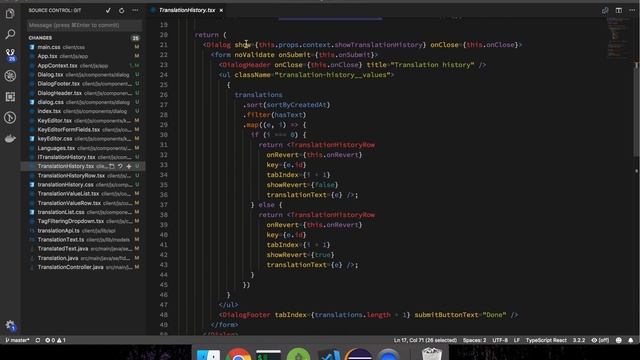Open Source Control more actions menu

click(x=135, y=11)
